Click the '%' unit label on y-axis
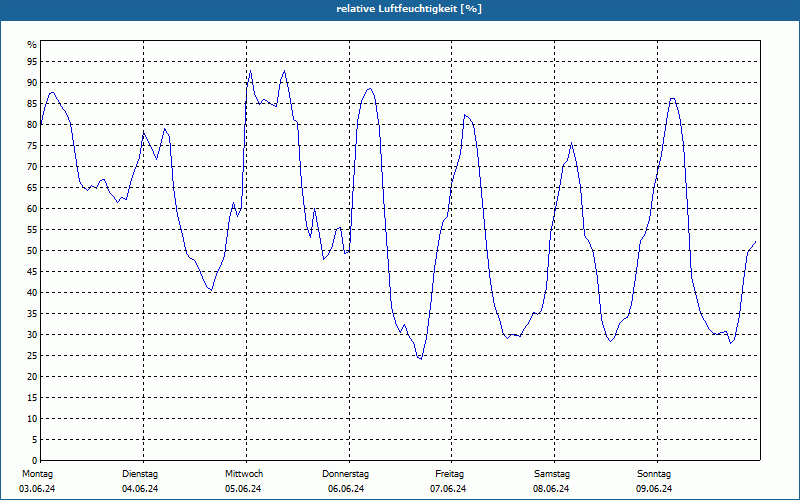800x500 pixels. tap(32, 45)
